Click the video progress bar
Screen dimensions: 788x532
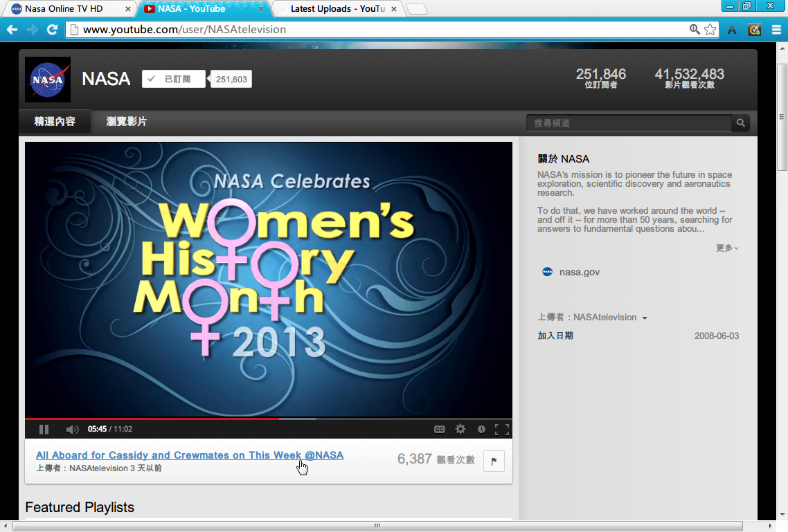click(269, 418)
